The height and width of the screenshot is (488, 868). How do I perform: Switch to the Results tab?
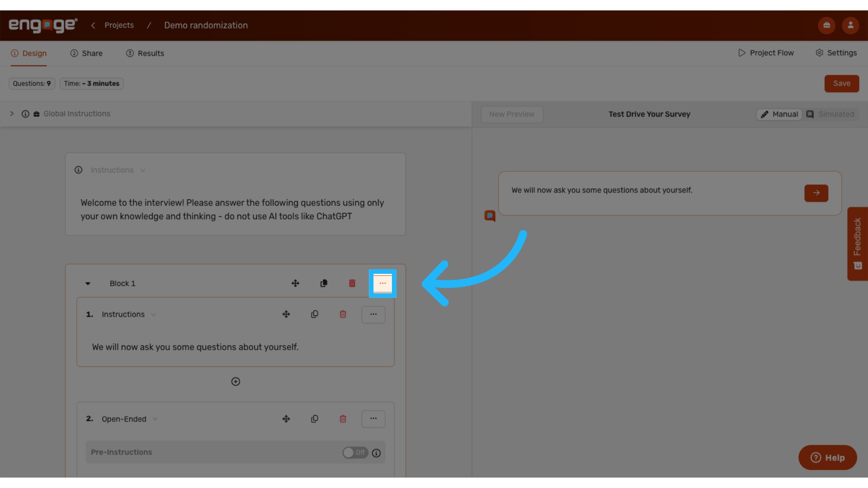[145, 53]
